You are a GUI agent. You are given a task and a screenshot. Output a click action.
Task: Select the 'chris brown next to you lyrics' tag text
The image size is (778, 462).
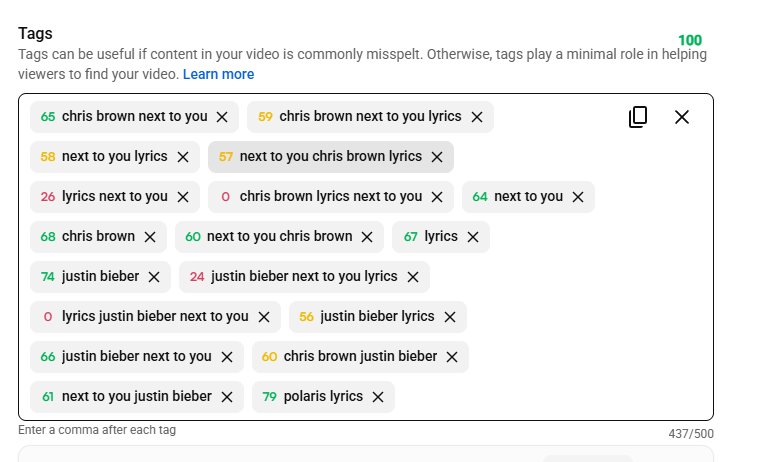tap(370, 116)
